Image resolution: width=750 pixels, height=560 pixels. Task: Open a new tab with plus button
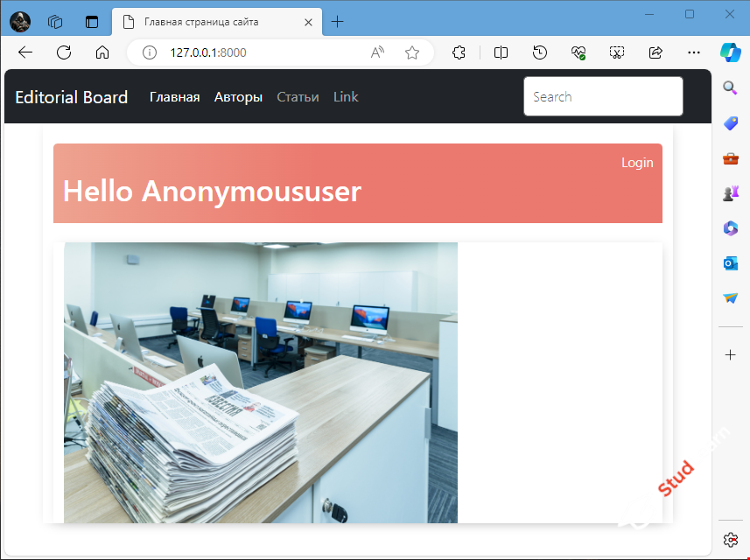click(338, 22)
